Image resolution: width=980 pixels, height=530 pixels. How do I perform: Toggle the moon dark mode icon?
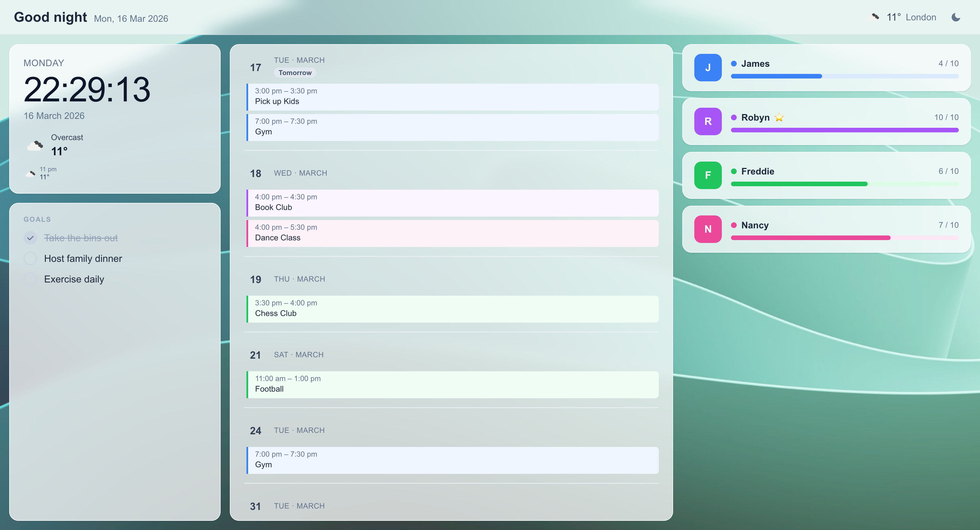click(x=956, y=17)
